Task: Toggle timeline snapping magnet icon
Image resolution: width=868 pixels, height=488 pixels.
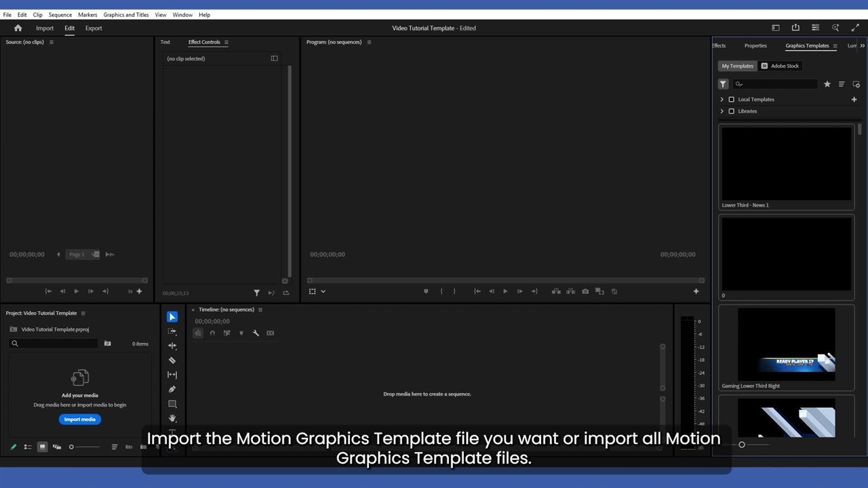Action: 212,333
